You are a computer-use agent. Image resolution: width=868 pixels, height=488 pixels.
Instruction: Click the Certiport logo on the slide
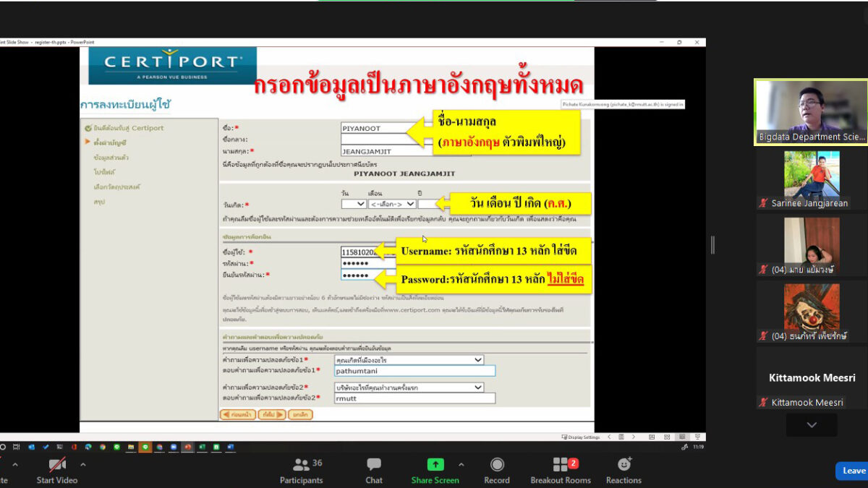173,65
